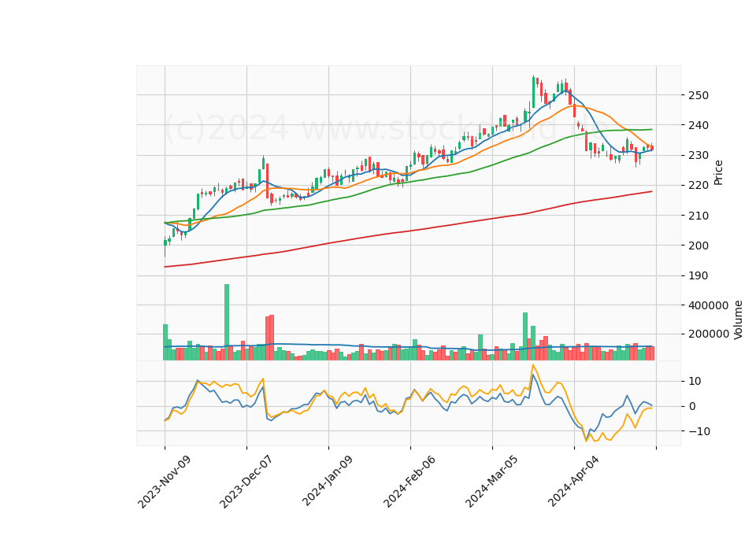756x543 pixels.
Task: Click the 2023-Dec-07 date label
Action: tap(246, 482)
